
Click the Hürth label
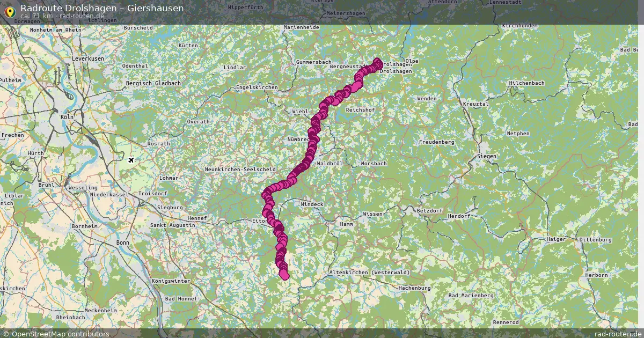pyautogui.click(x=35, y=153)
